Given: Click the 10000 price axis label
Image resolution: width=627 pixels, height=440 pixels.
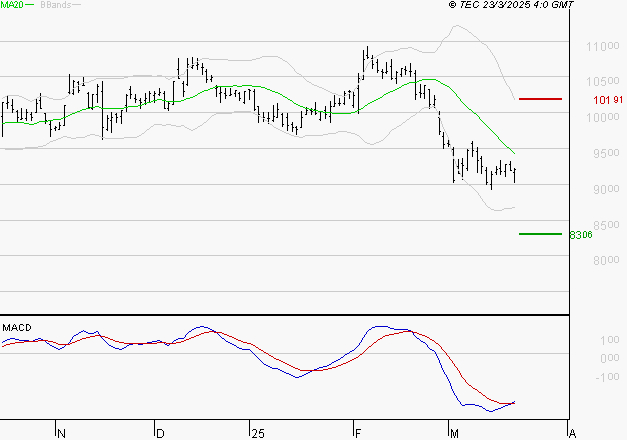Looking at the screenshot, I should pos(603,117).
